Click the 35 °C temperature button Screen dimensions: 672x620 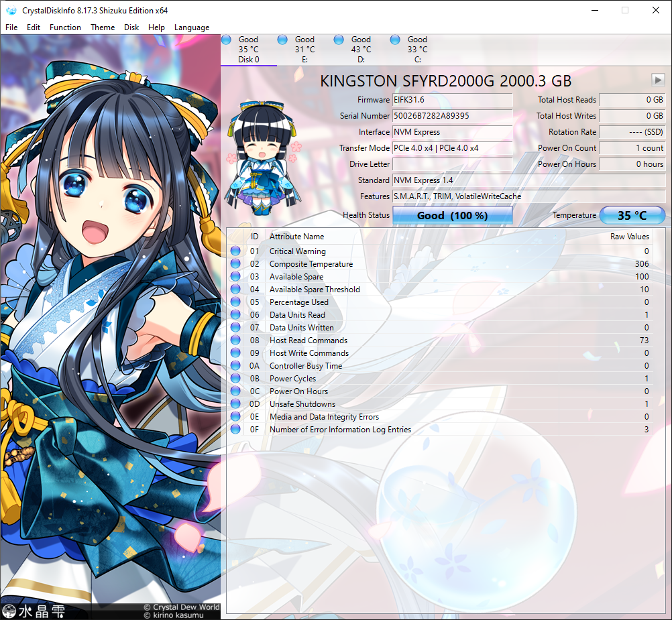point(632,215)
